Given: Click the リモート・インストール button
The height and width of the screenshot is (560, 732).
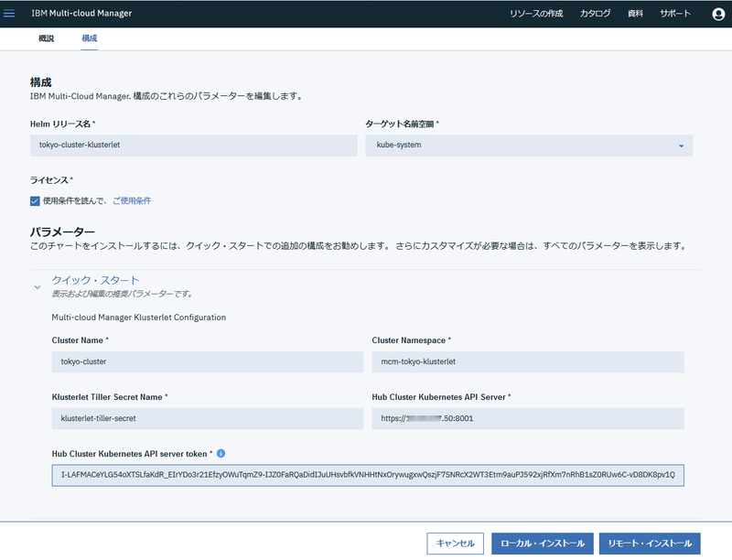Looking at the screenshot, I should click(x=650, y=544).
